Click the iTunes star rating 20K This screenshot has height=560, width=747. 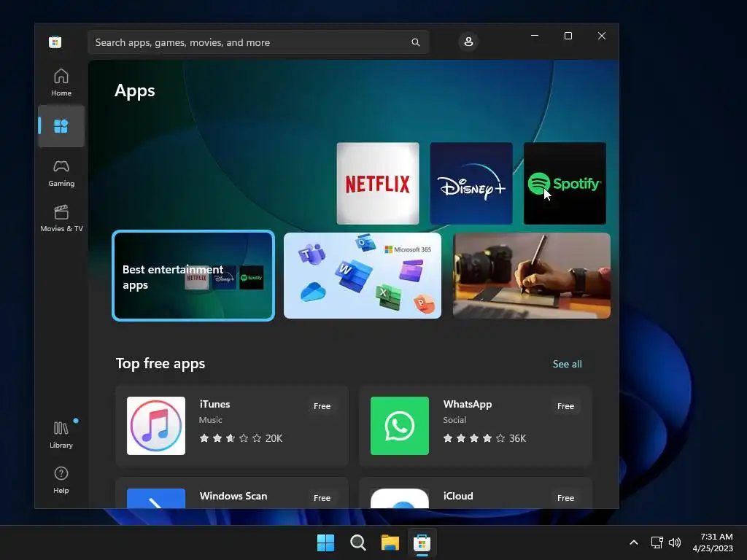(241, 438)
